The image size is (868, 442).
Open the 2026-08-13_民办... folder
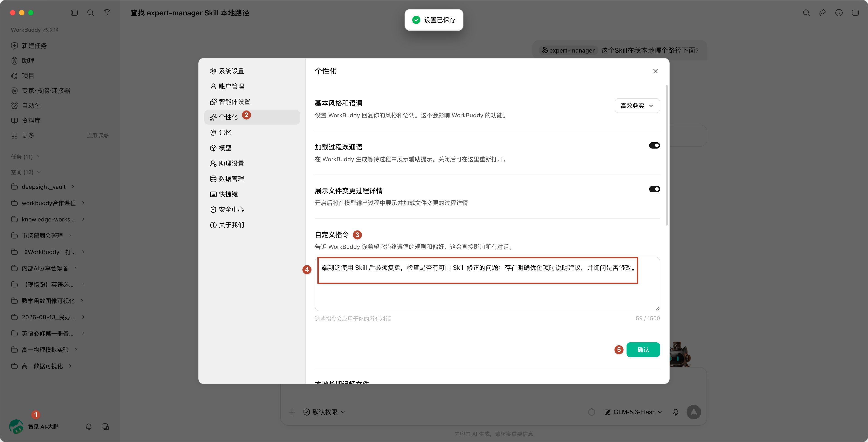click(48, 317)
